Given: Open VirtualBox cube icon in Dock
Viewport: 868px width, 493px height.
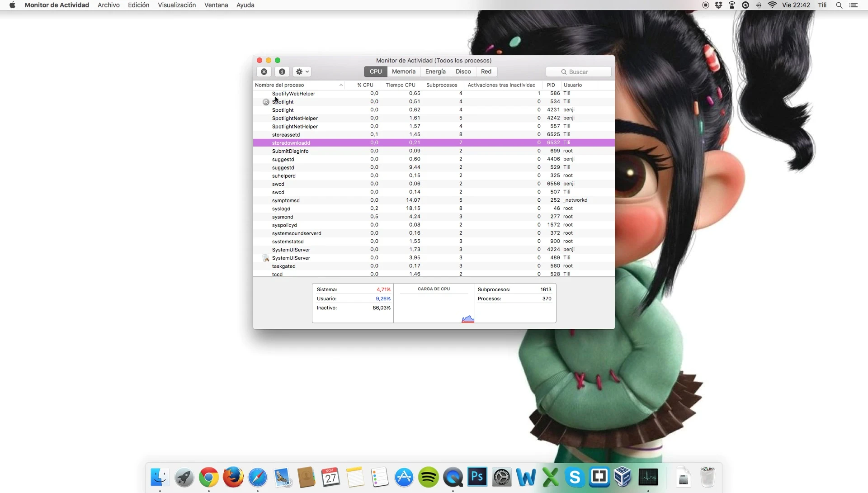Looking at the screenshot, I should click(x=623, y=477).
